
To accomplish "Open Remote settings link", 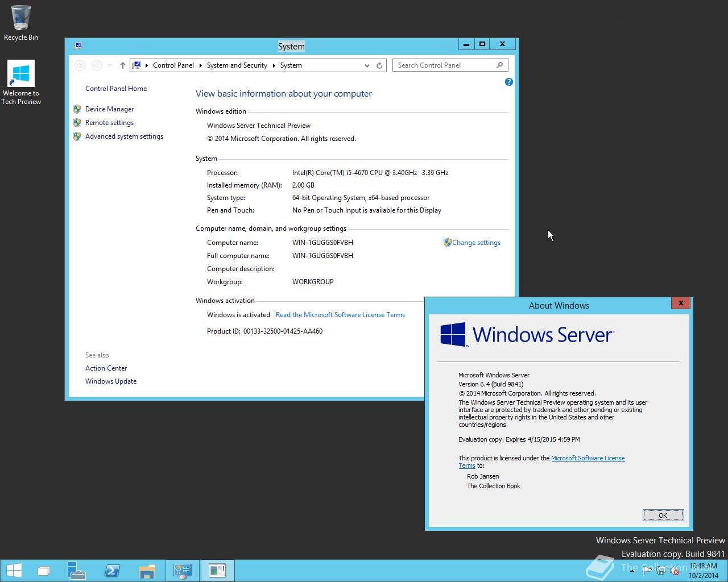I will pos(109,123).
